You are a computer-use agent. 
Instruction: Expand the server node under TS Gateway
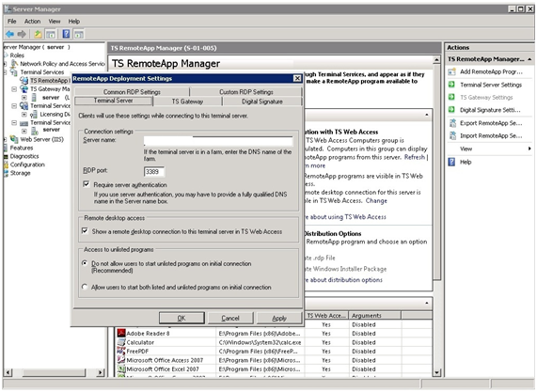click(24, 98)
